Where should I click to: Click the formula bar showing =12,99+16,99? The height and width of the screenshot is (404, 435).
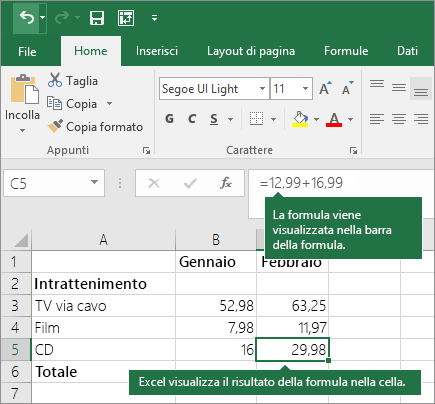(x=341, y=183)
